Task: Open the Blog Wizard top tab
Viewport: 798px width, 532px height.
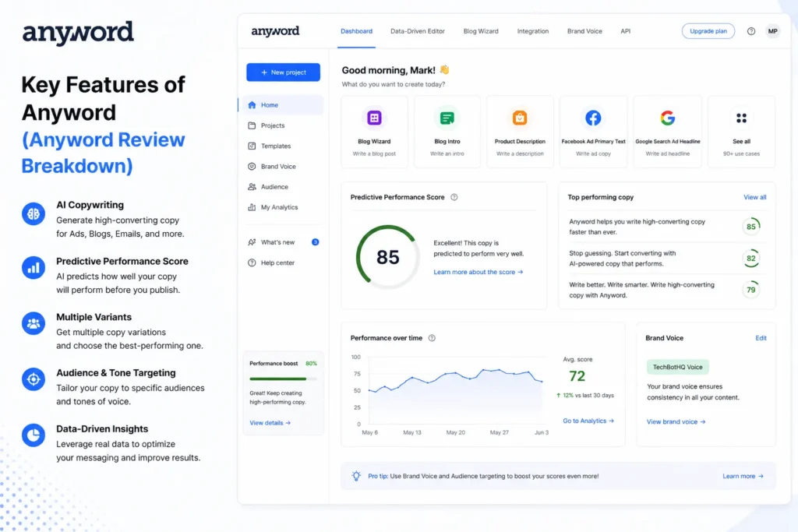Action: click(x=481, y=31)
